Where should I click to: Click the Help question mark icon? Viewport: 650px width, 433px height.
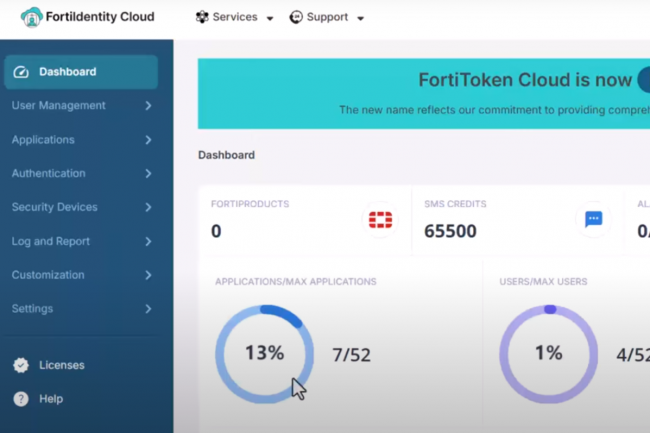[x=21, y=399]
